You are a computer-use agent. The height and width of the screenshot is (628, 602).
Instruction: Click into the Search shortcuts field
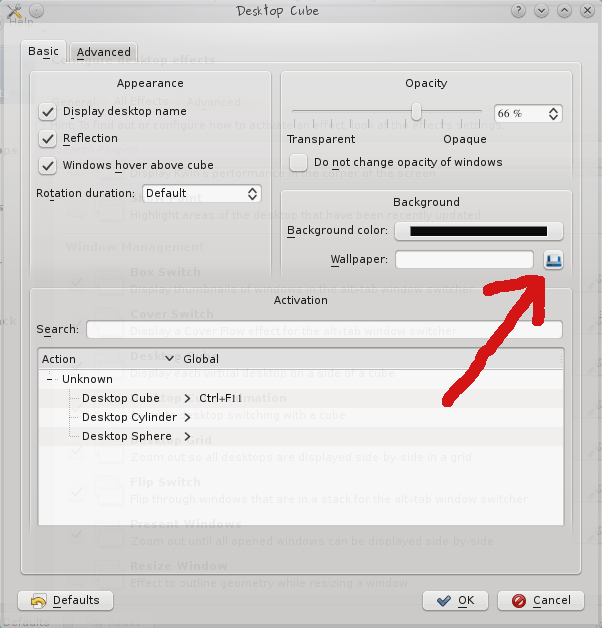324,329
